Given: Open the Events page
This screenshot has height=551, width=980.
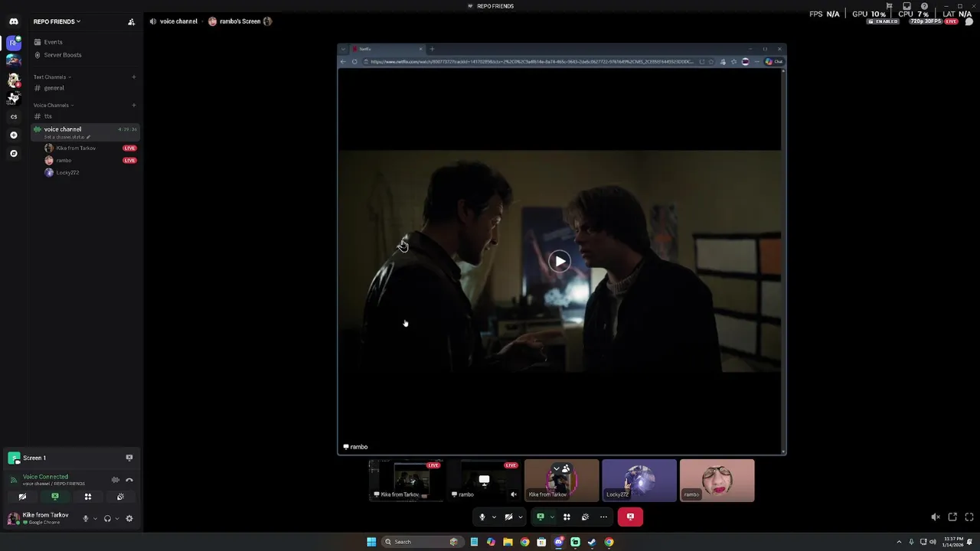Looking at the screenshot, I should pyautogui.click(x=53, y=42).
